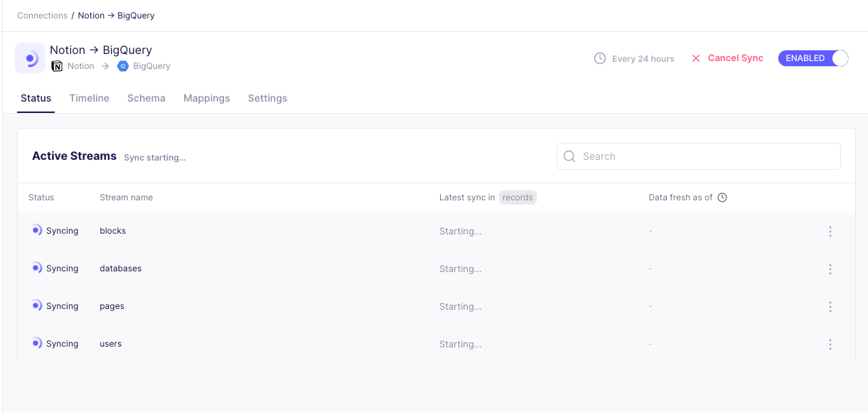Click the clock icon next to Data fresh as of
This screenshot has width=868, height=412.
point(722,197)
